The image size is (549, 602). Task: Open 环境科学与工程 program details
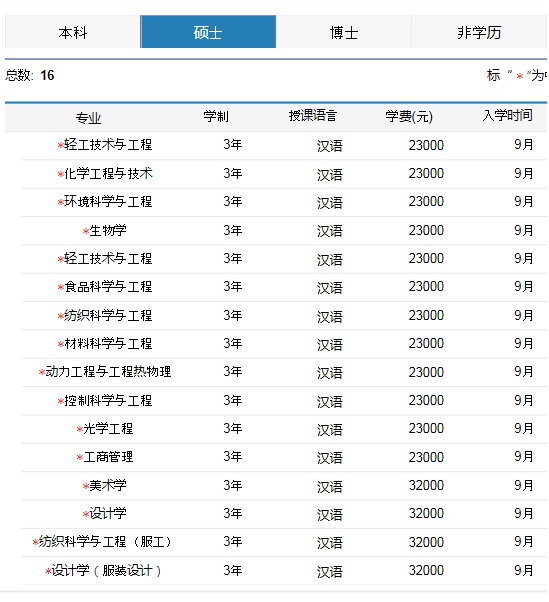point(108,202)
